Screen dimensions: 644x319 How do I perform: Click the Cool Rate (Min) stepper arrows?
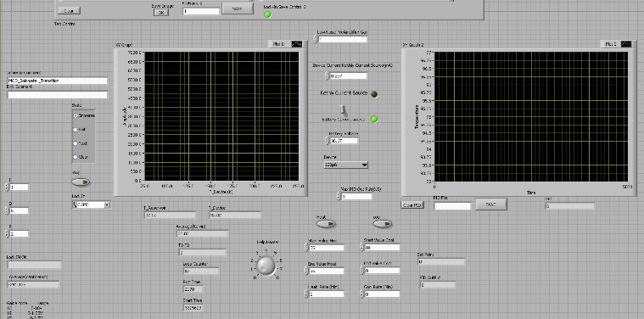tap(361, 294)
